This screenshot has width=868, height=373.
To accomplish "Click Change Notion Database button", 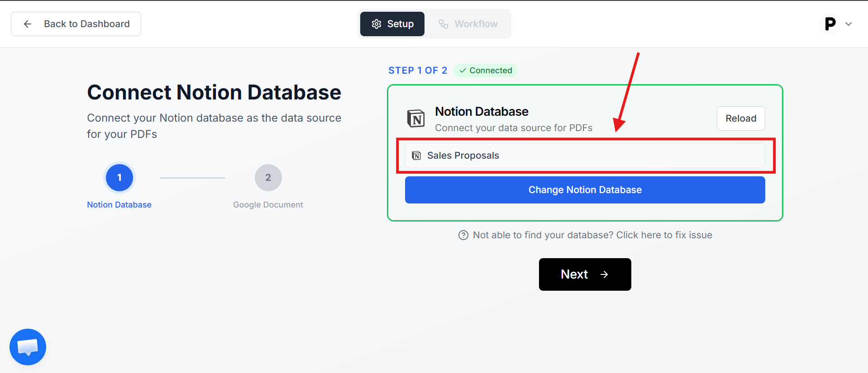I will [x=585, y=190].
